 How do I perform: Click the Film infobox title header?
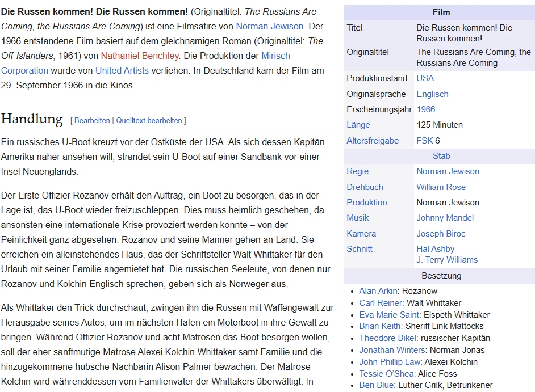coord(441,12)
